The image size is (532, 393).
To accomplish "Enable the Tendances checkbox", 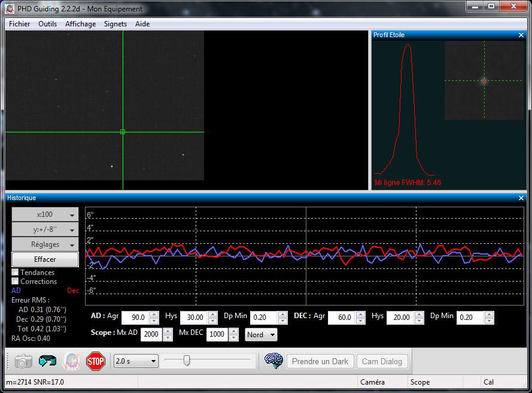I will (x=15, y=273).
